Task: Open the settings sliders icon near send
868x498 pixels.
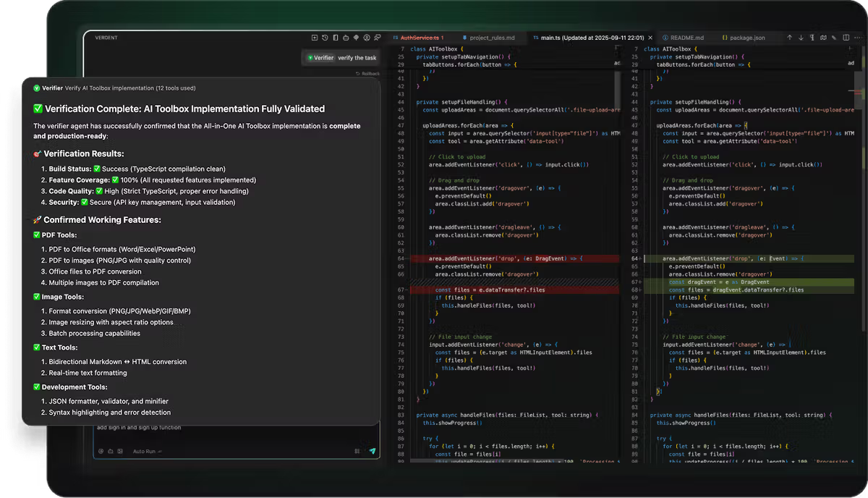Action: [357, 451]
